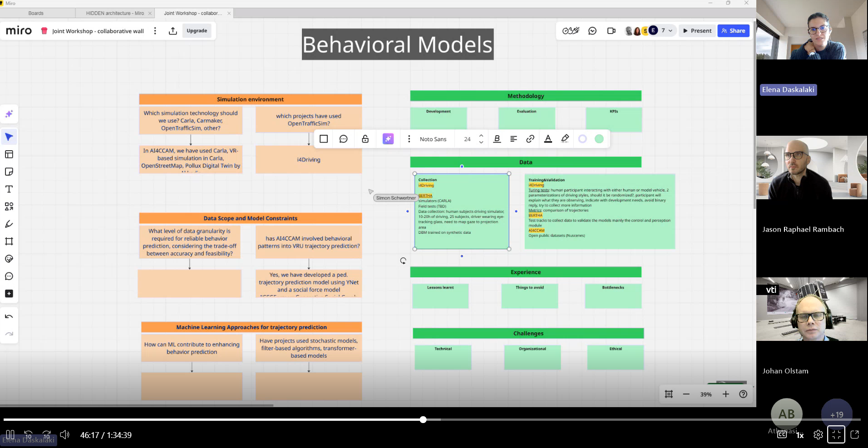Open the playback speed 1x menu
Image resolution: width=868 pixels, height=448 pixels.
click(800, 435)
